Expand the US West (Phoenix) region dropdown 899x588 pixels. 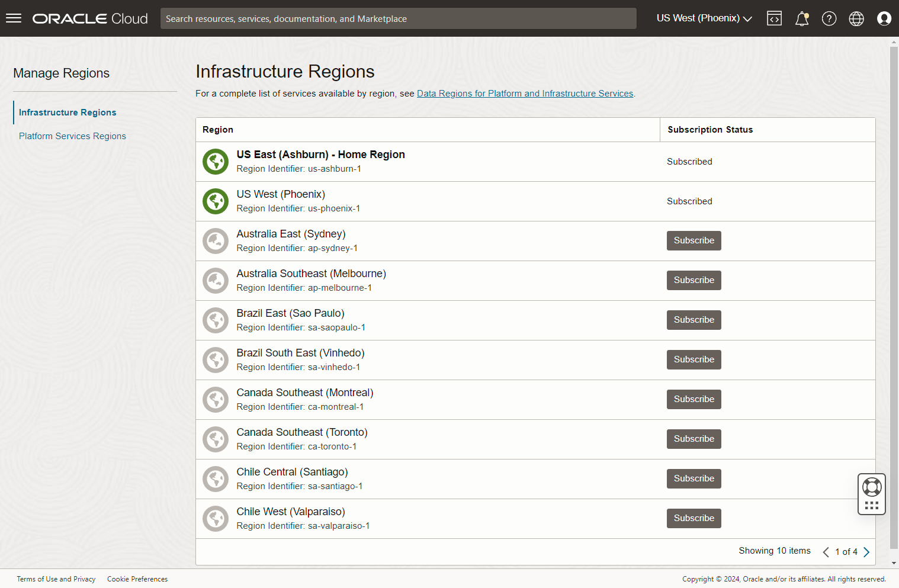pos(704,18)
